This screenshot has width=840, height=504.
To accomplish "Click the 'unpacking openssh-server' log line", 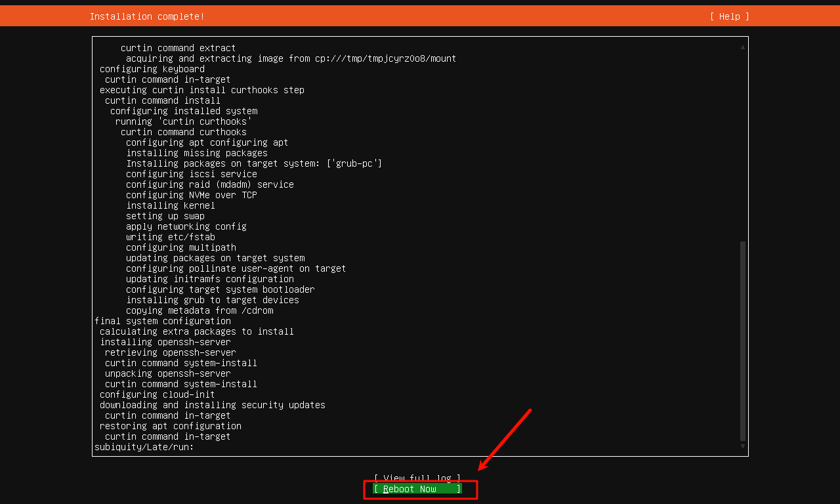I will (x=168, y=373).
